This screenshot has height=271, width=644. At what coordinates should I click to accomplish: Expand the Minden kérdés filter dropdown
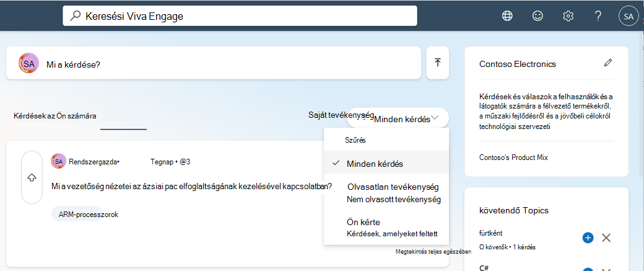click(398, 118)
